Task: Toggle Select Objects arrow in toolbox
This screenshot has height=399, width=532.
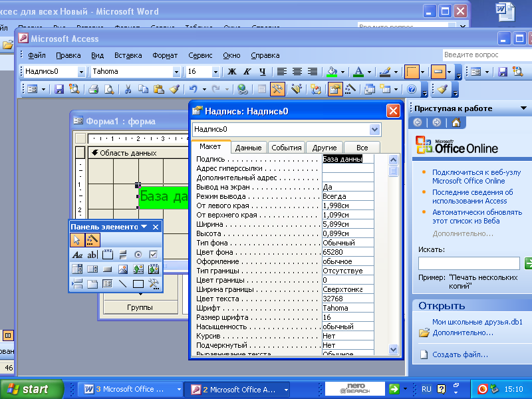Action: tap(77, 240)
